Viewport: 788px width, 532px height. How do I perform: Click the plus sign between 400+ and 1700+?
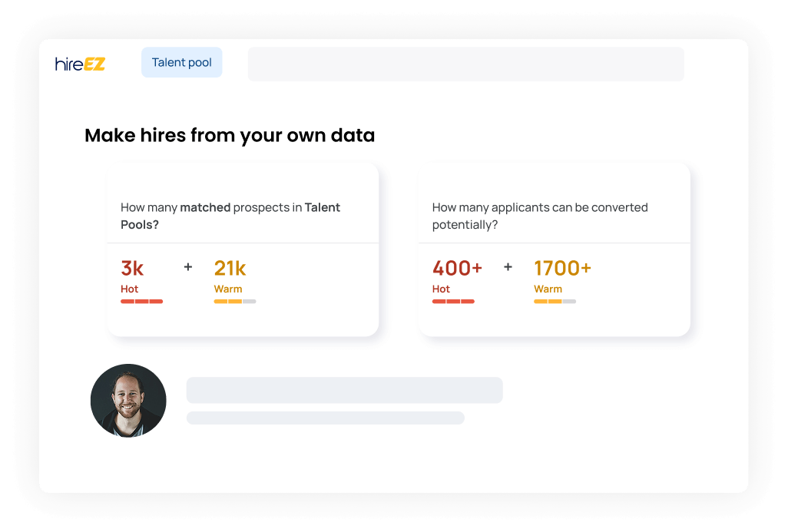(508, 267)
